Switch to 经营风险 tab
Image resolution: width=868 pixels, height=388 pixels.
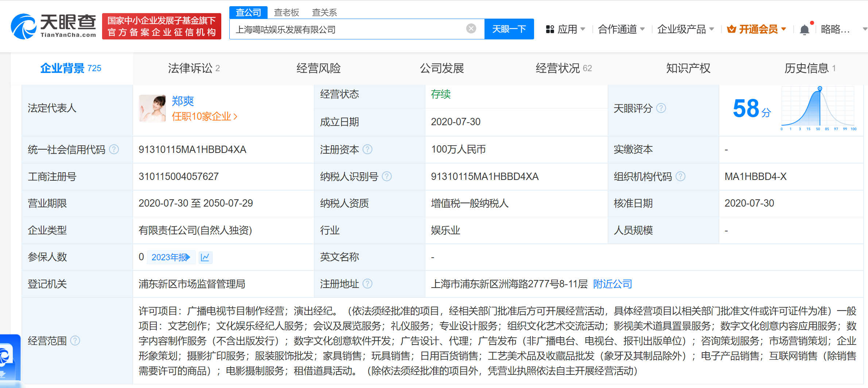[x=318, y=68]
